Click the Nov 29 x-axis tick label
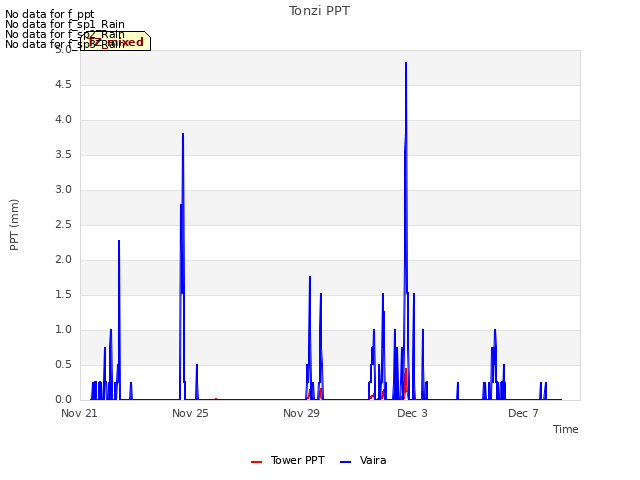The height and width of the screenshot is (480, 640). click(301, 413)
